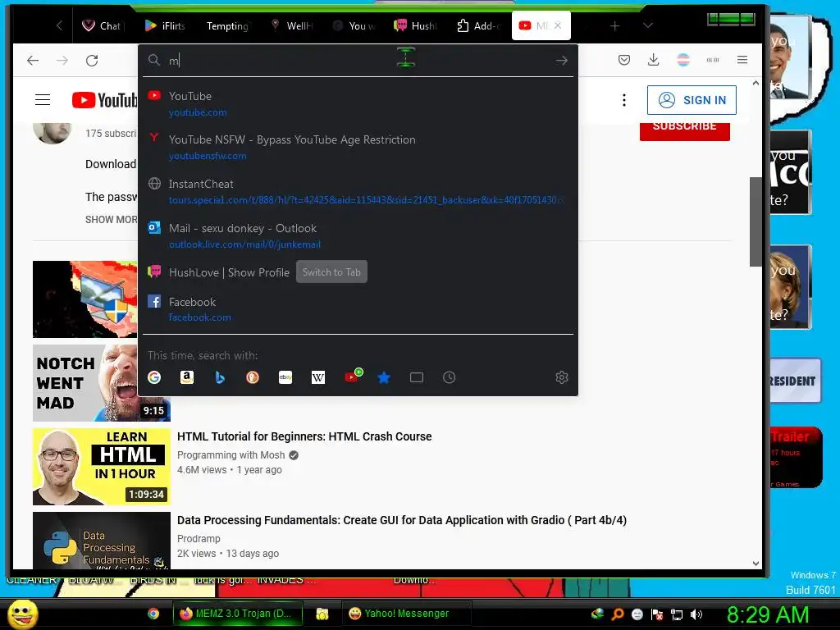
Task: Open the Data Processing Fundamentals thumbnail
Action: click(x=101, y=541)
